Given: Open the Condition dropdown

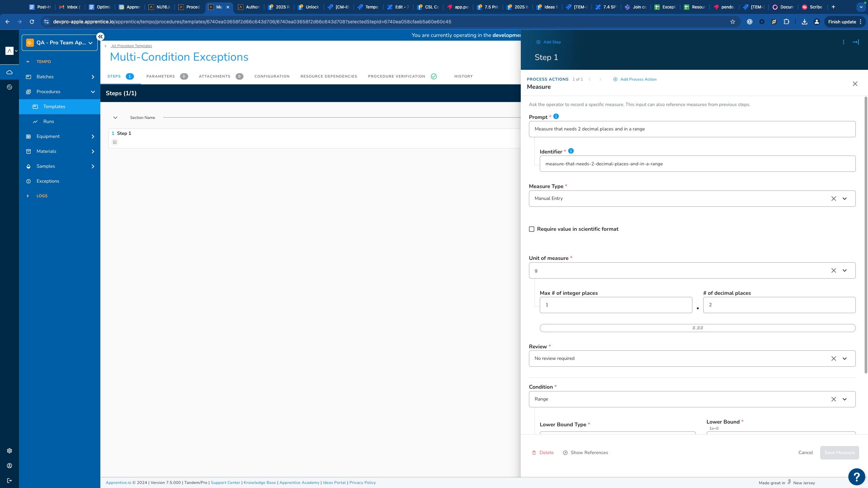Looking at the screenshot, I should pyautogui.click(x=845, y=399).
